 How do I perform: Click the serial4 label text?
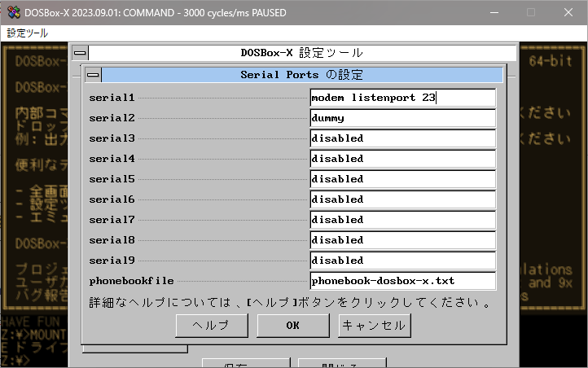coord(112,159)
